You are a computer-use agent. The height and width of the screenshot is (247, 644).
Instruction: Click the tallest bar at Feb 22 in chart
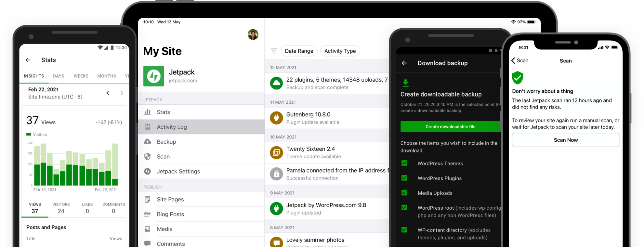115,164
